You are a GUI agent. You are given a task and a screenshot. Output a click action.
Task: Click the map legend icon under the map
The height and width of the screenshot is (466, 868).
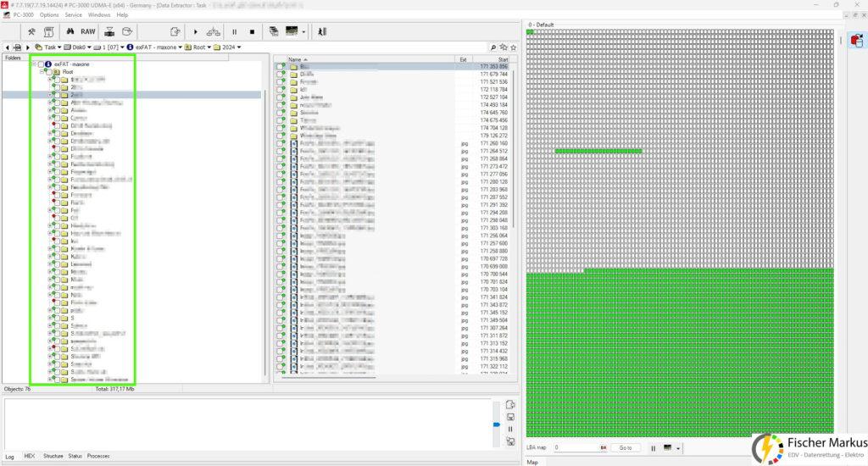(668, 447)
